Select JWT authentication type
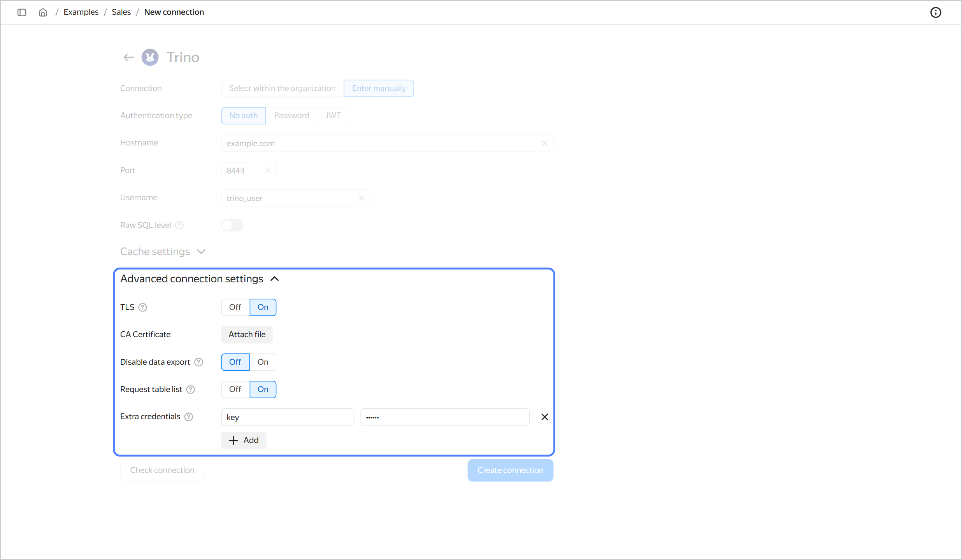This screenshot has height=560, width=962. pos(333,115)
